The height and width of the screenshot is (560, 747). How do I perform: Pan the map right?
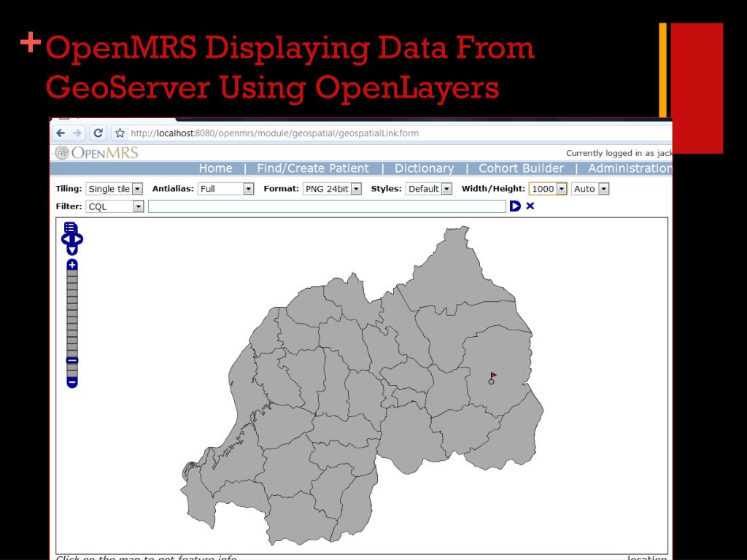tap(79, 239)
